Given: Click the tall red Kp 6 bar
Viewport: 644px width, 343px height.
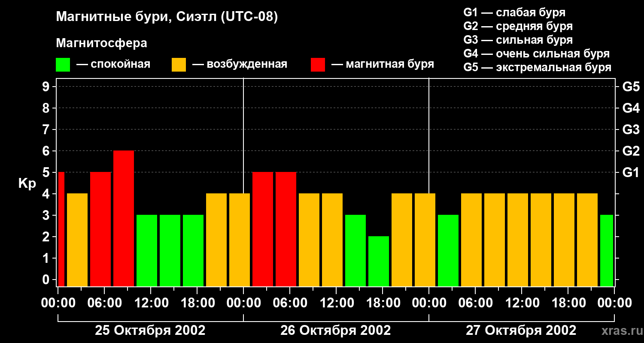Looking at the screenshot, I should pyautogui.click(x=124, y=219).
